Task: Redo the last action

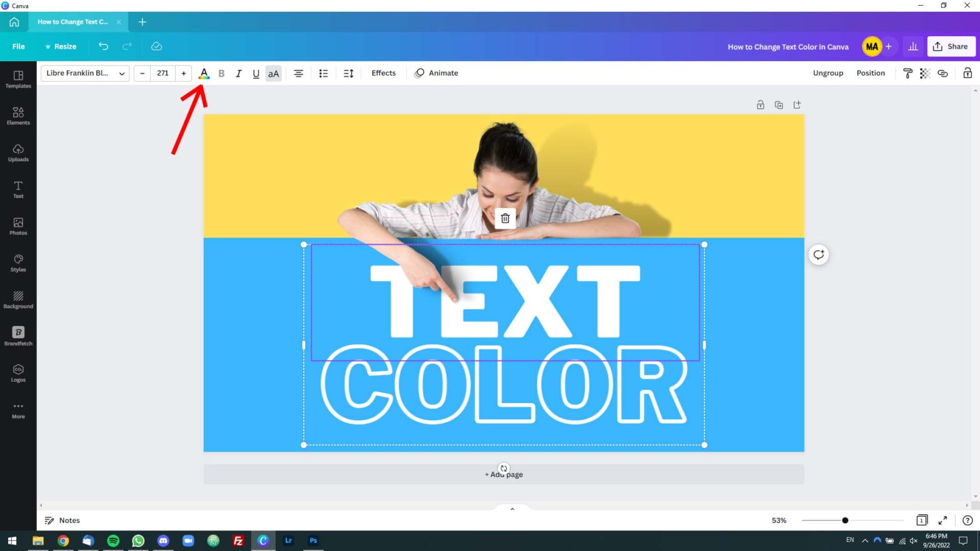Action: 127,46
